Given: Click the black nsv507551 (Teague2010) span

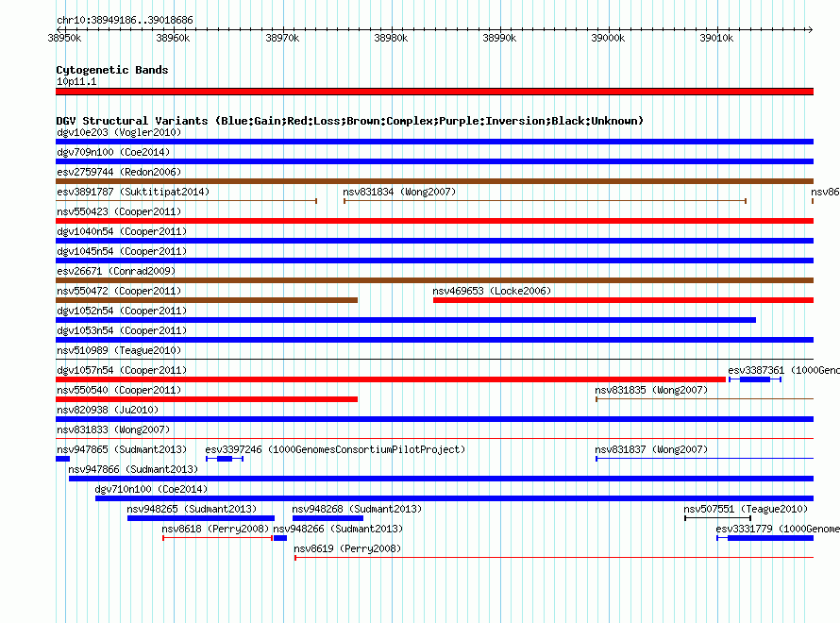Looking at the screenshot, I should pyautogui.click(x=718, y=518).
